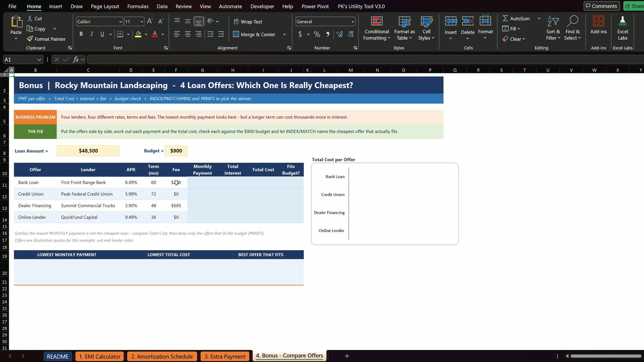Open the Page Layout ribbon tab
This screenshot has width=644, height=362.
click(x=105, y=6)
